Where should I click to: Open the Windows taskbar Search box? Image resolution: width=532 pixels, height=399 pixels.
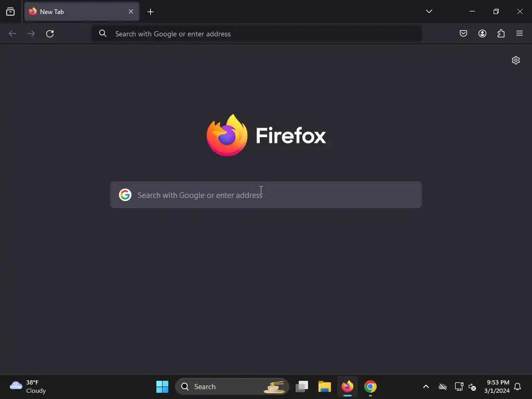pos(232,387)
